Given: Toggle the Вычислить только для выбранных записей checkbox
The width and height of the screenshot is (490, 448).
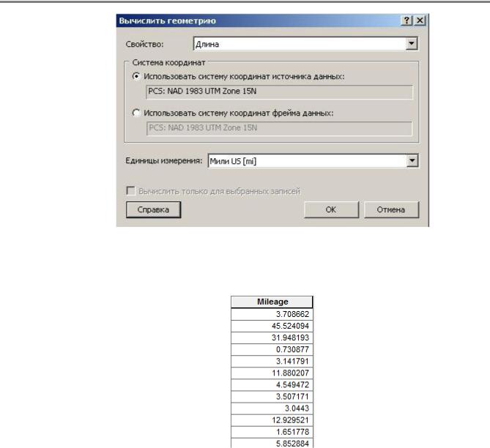Looking at the screenshot, I should pos(130,190).
